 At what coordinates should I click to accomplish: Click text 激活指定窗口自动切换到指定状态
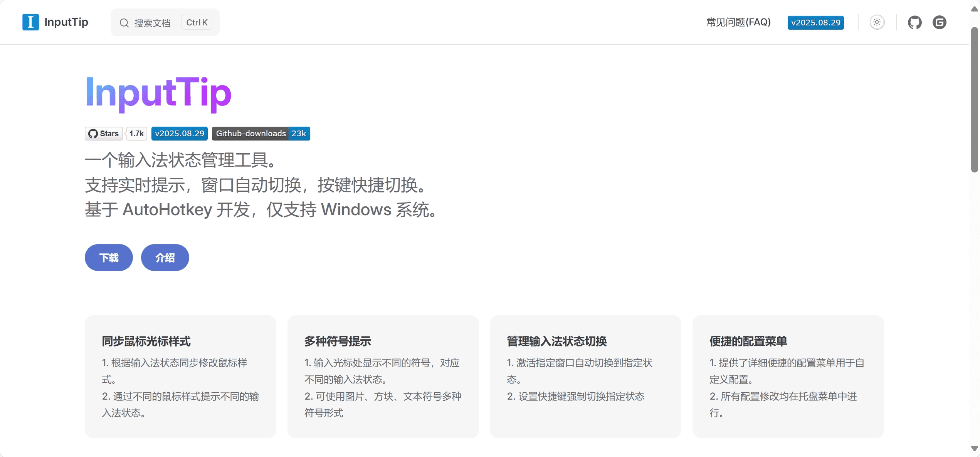coord(580,371)
